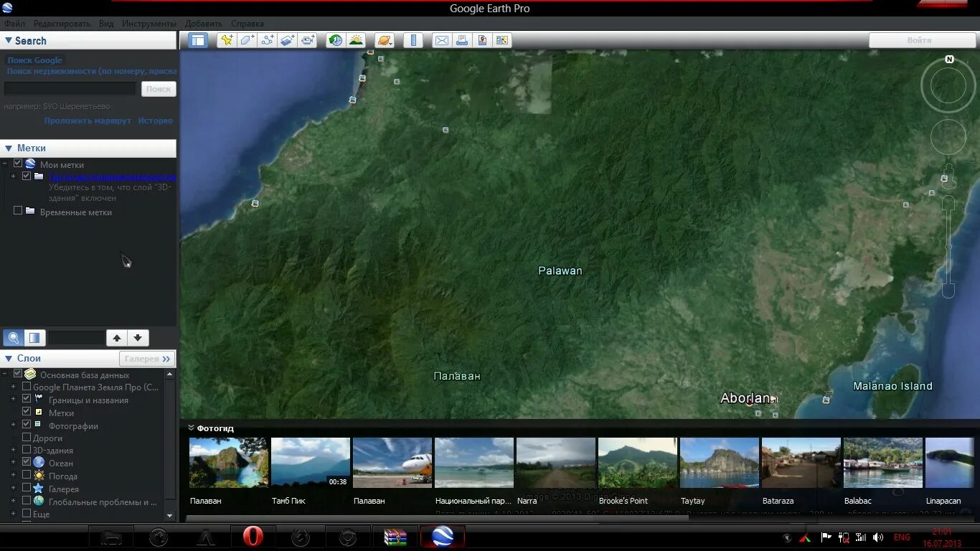Select the Add Polygon tool
Screen dimensions: 980x551
coord(247,40)
